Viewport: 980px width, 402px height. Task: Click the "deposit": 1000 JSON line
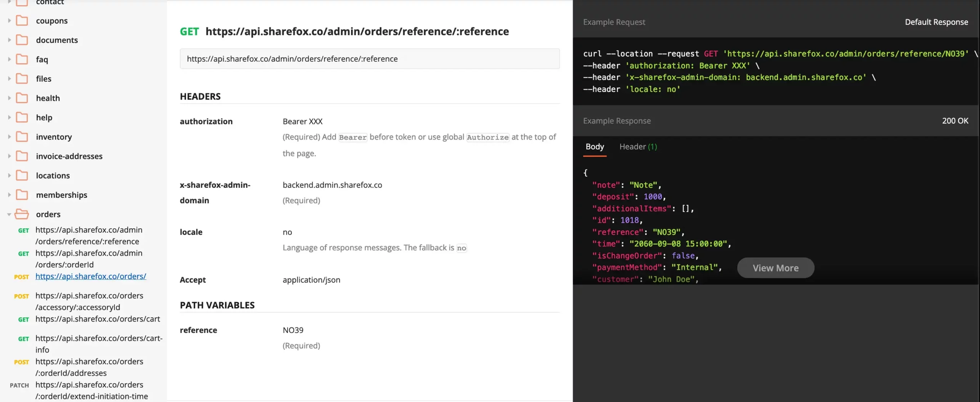point(629,197)
